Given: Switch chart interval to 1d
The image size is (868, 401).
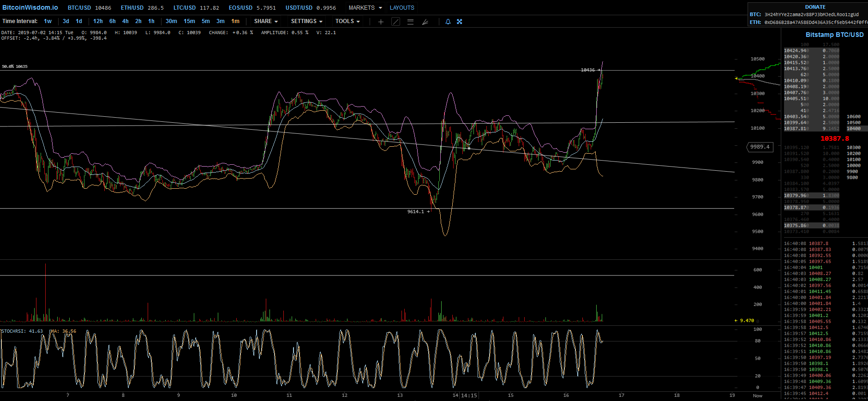Looking at the screenshot, I should pyautogui.click(x=79, y=21).
